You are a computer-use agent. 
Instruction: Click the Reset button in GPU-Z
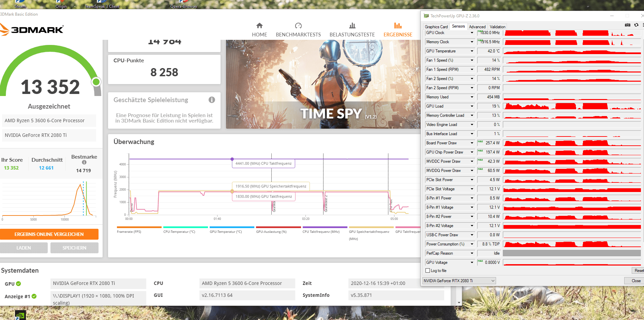coord(638,271)
